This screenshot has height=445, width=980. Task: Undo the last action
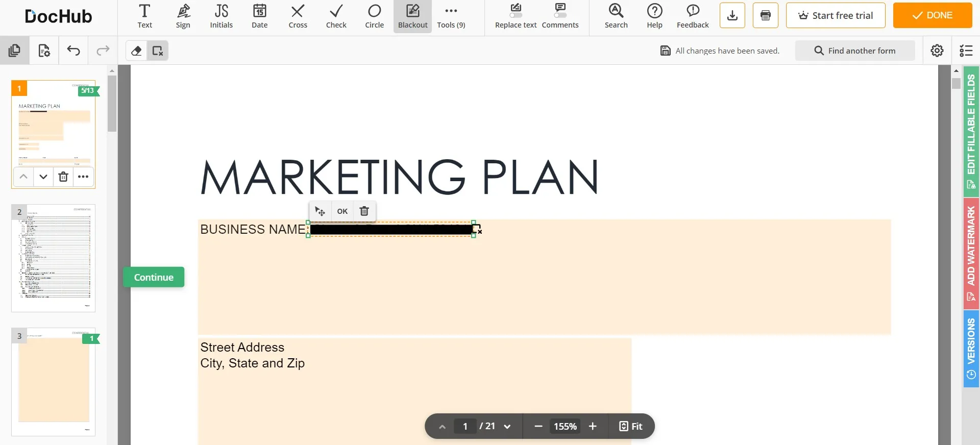(x=73, y=51)
